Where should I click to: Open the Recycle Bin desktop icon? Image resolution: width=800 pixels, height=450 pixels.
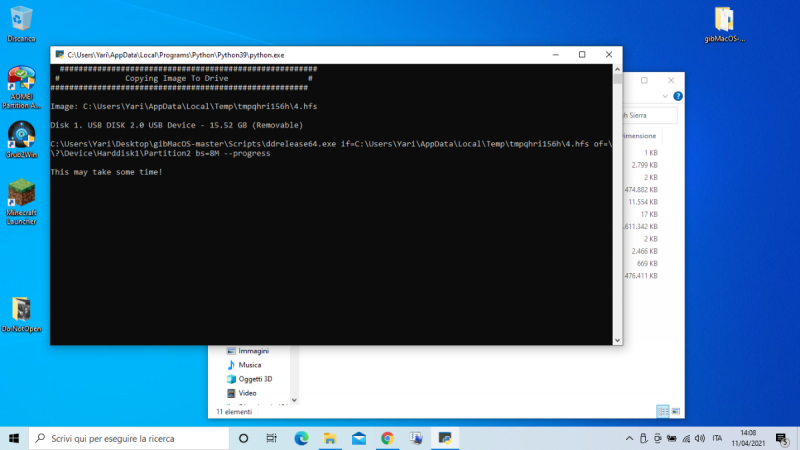coord(21,24)
